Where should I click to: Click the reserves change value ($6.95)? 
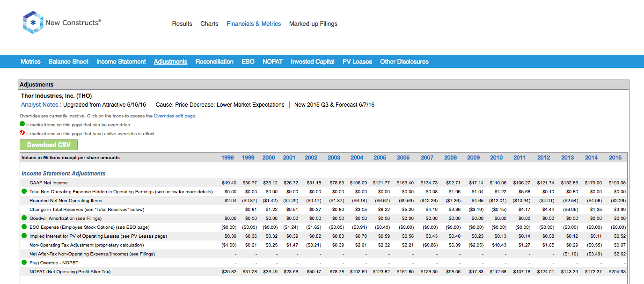tap(570, 210)
